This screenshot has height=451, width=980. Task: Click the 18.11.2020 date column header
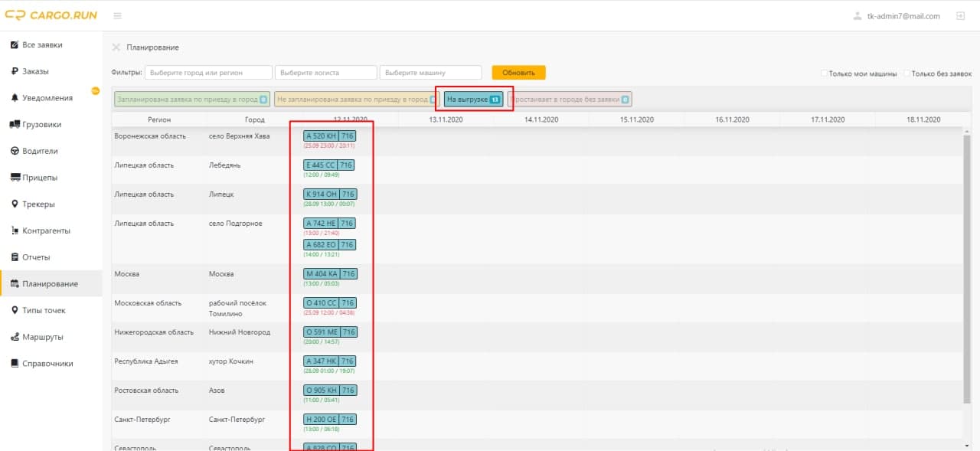(923, 119)
